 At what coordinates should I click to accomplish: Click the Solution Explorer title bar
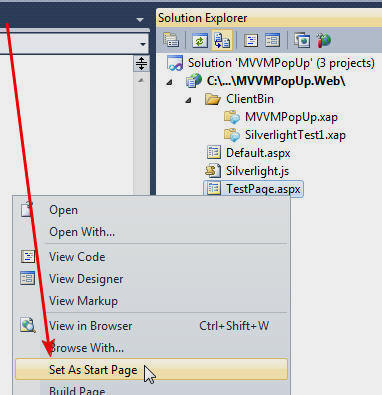pyautogui.click(x=269, y=18)
